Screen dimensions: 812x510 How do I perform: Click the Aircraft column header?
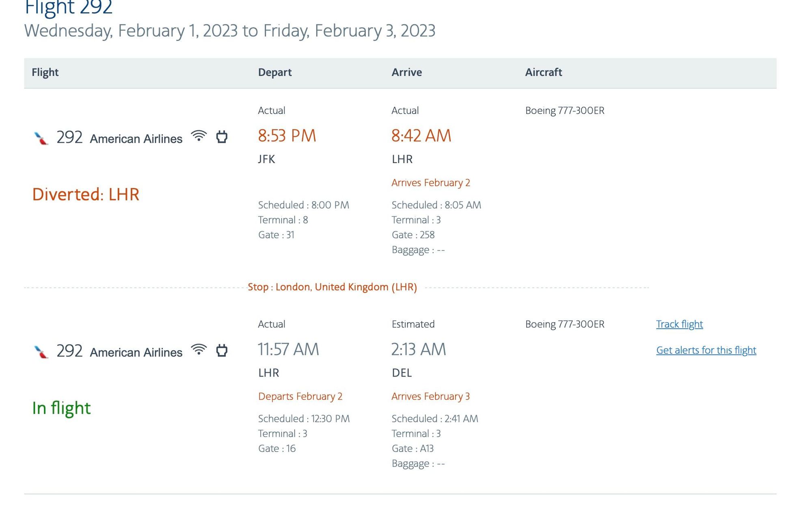coord(543,72)
